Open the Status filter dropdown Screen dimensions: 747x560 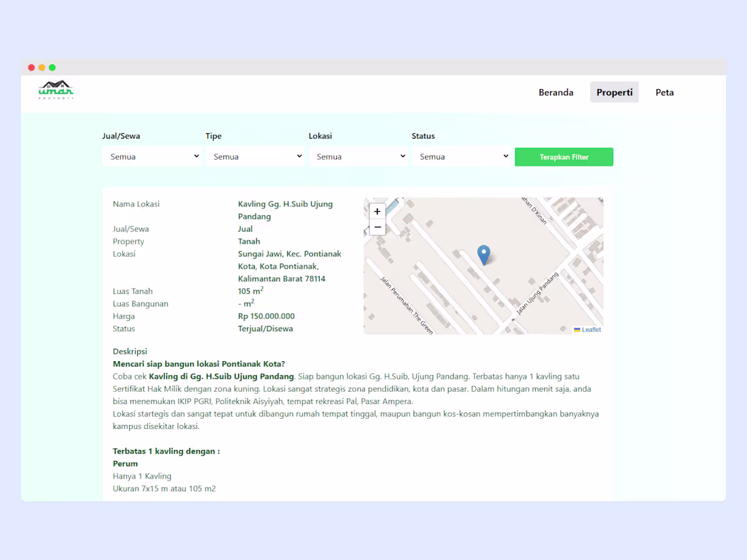(x=462, y=156)
